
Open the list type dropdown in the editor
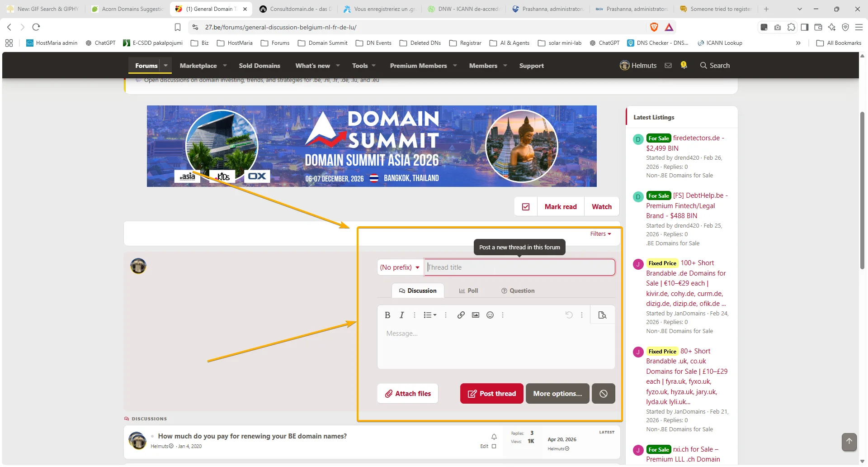(x=430, y=315)
